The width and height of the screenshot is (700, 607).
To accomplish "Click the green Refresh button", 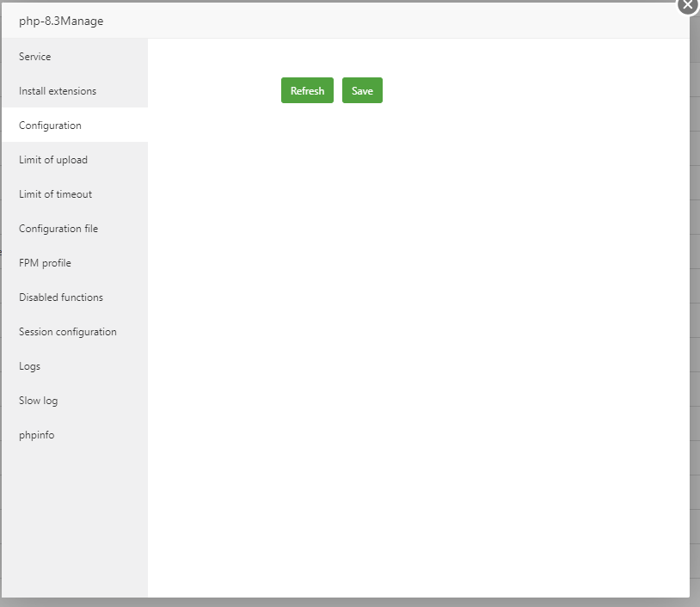I will 307,90.
